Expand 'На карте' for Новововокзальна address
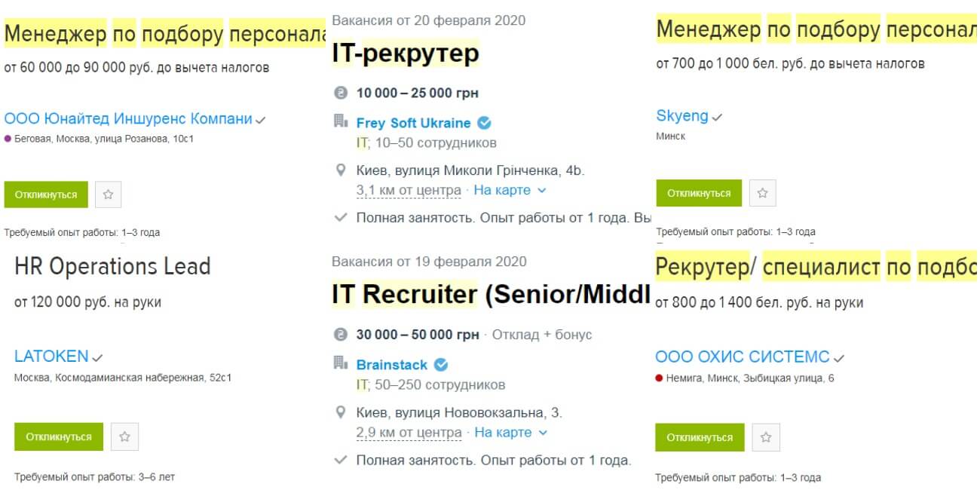The height and width of the screenshot is (490, 980). pos(510,433)
